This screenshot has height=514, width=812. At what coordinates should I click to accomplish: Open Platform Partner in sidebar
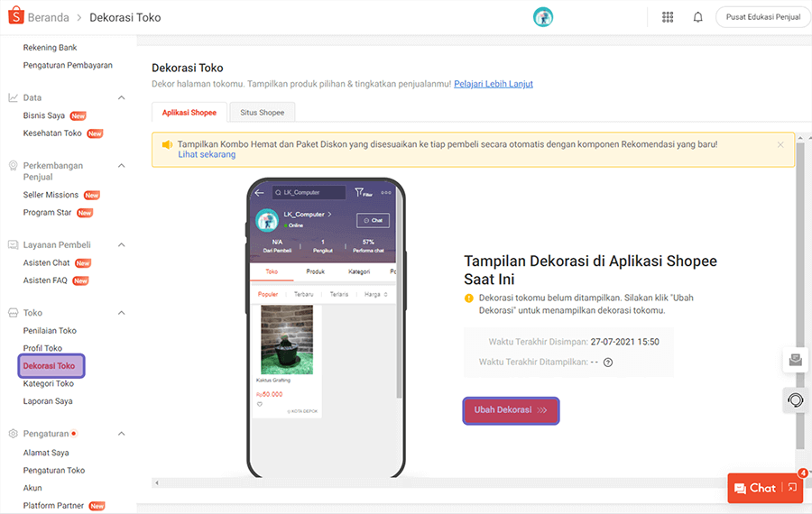(x=53, y=505)
